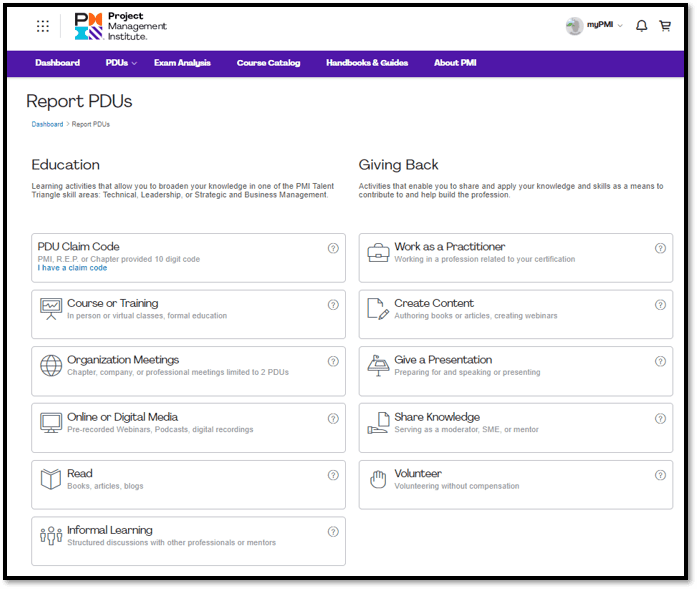Open Exam Analysis in nav bar
Image resolution: width=697 pixels, height=589 pixels.
pos(182,63)
